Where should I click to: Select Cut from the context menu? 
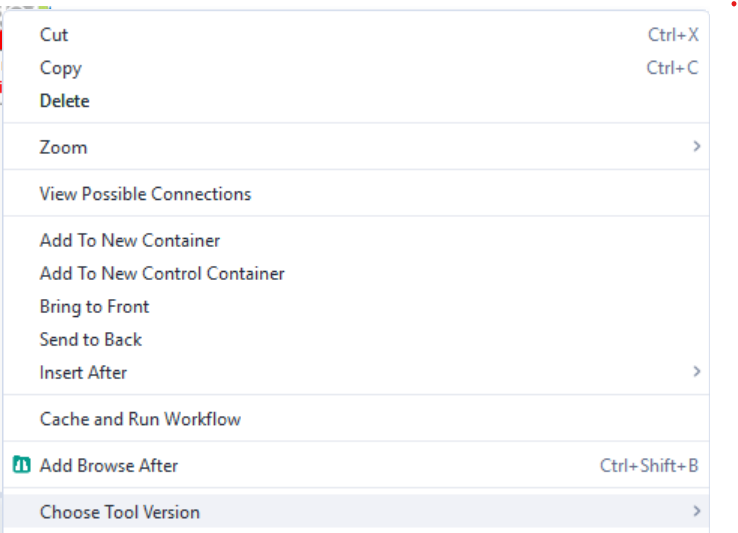(x=54, y=35)
